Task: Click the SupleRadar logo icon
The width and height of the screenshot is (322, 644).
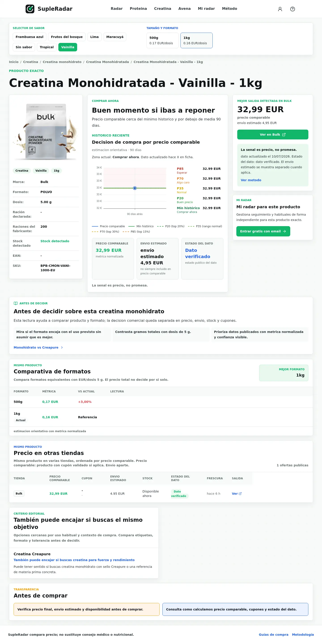Action: (x=30, y=9)
